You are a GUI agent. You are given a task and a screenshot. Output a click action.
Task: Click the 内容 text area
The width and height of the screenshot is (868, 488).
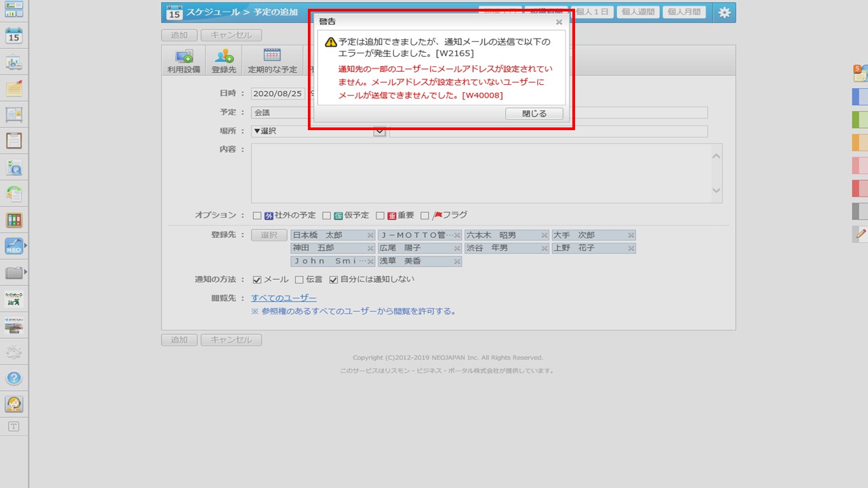pyautogui.click(x=486, y=173)
